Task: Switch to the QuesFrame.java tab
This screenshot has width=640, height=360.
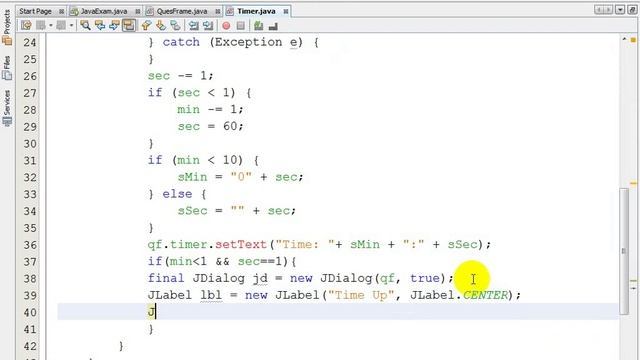Action: 182,11
